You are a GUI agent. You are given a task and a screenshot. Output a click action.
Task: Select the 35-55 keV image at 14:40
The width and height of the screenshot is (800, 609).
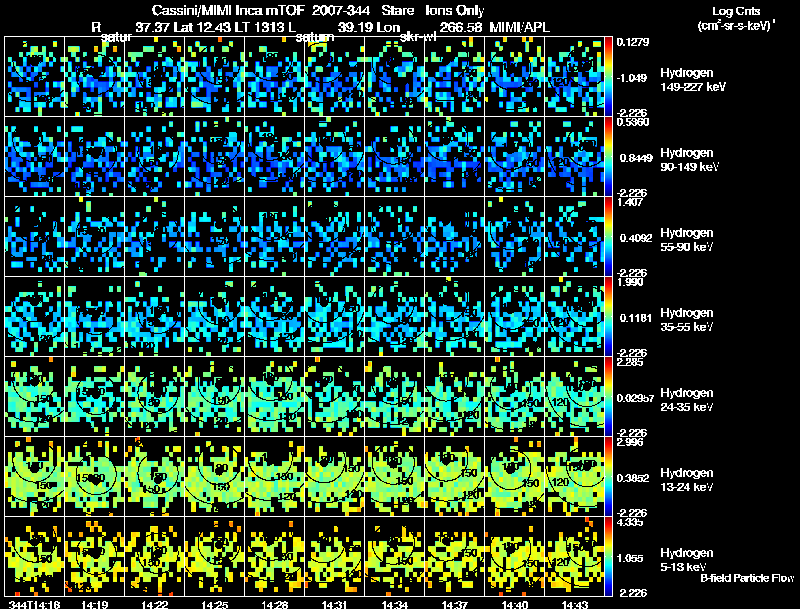pos(515,317)
